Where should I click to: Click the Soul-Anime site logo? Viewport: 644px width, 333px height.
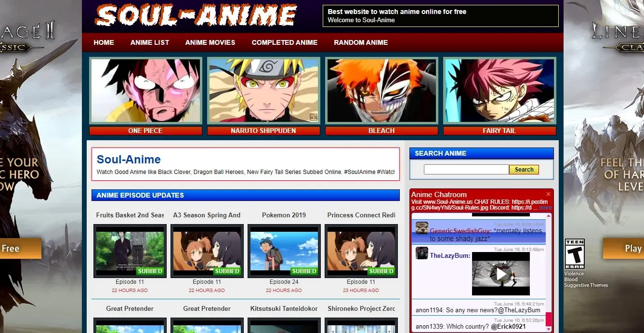[x=195, y=15]
